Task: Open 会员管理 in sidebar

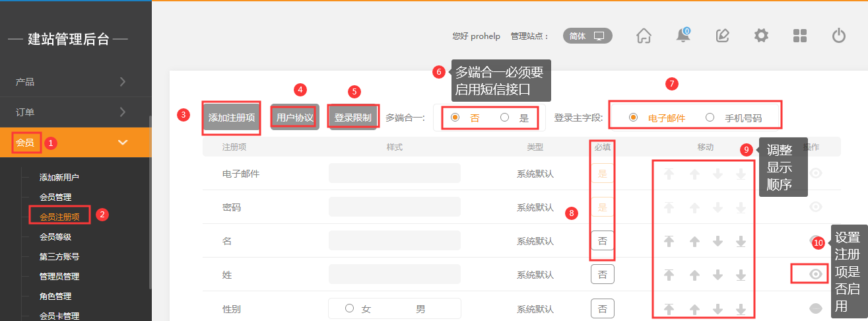Action: [55, 197]
